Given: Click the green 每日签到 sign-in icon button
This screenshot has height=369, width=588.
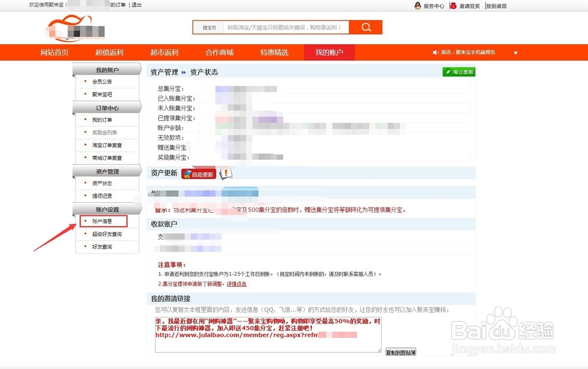Looking at the screenshot, I should [457, 72].
